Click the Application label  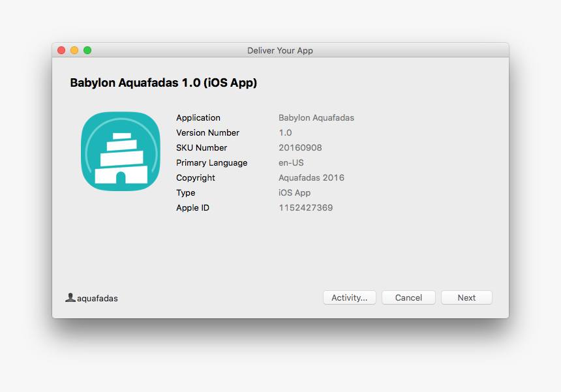click(198, 117)
